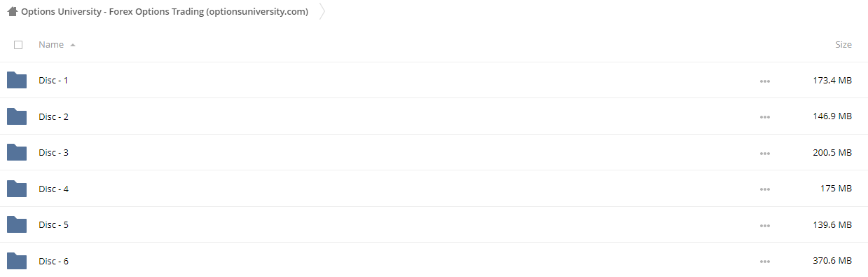Click the Name sort arrow indicator
The height and width of the screenshot is (277, 868).
point(73,45)
